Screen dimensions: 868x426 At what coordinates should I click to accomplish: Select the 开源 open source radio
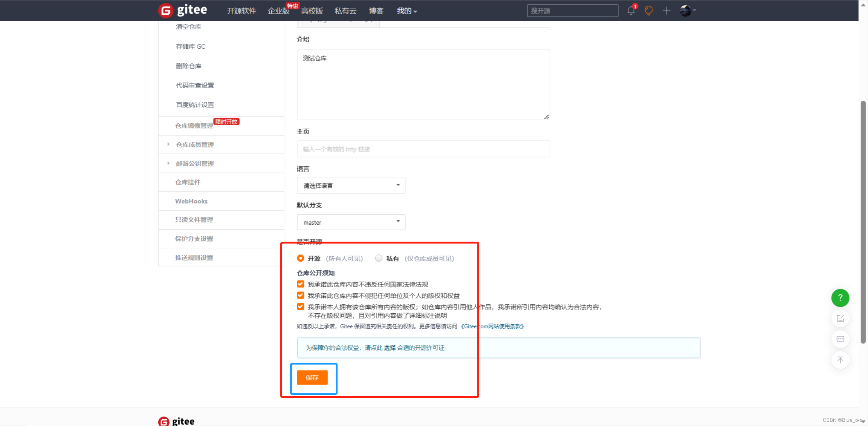[x=300, y=258]
